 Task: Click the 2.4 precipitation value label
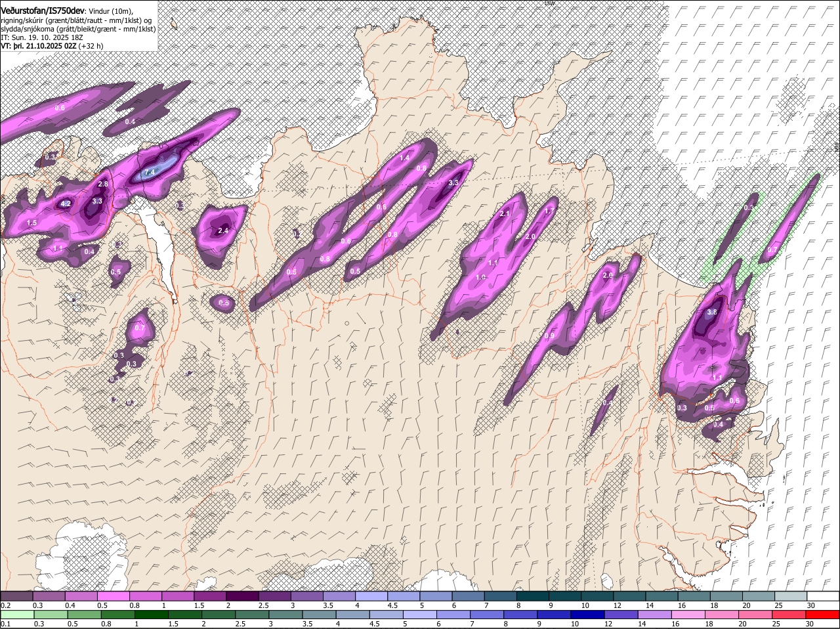[223, 230]
